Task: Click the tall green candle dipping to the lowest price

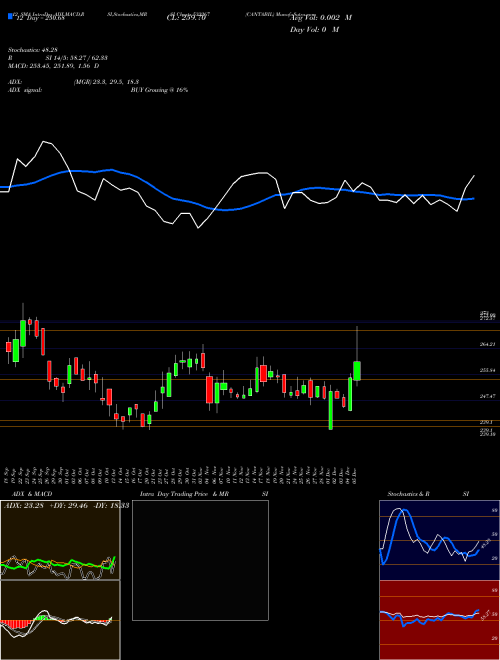Action: (x=330, y=410)
